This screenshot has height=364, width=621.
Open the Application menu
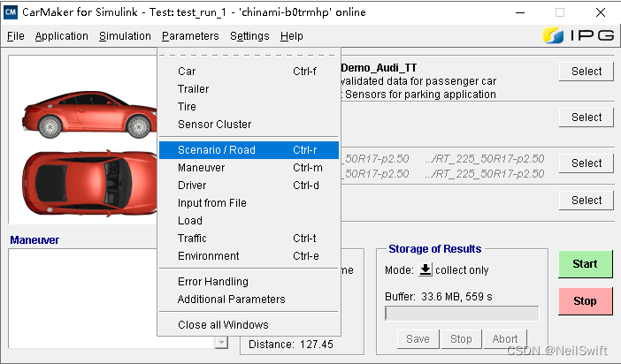61,36
